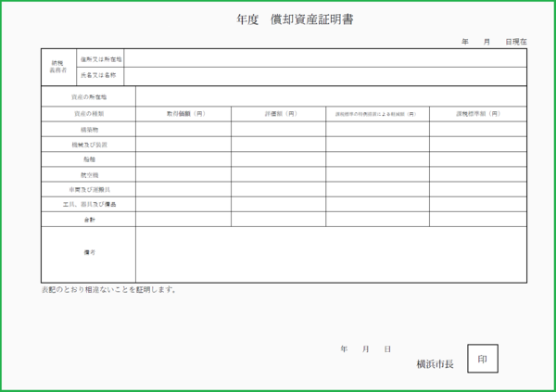
Task: Select the 軽減額 cell in 工具、器具及び備品 row
Action: pos(378,204)
